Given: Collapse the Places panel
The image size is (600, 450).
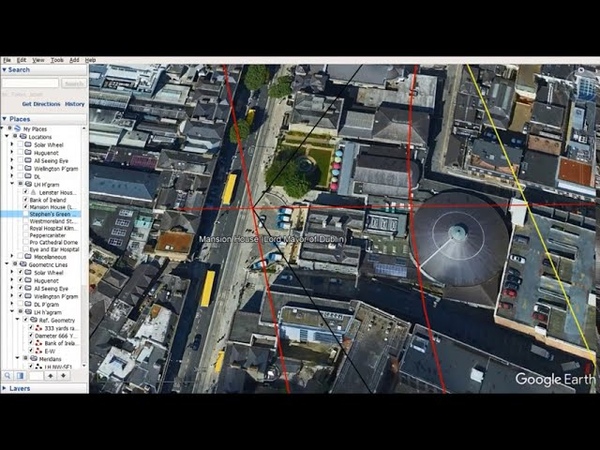Looking at the screenshot, I should pos(4,119).
